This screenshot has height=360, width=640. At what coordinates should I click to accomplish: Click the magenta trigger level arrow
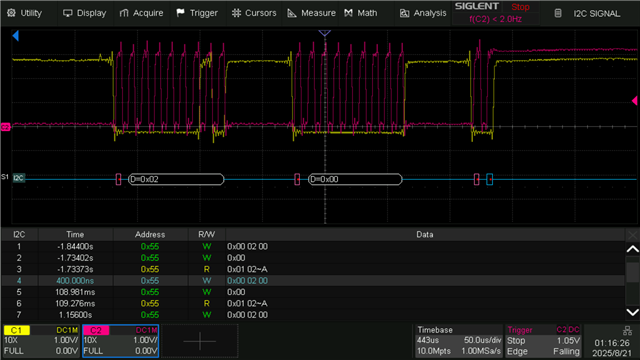point(635,101)
